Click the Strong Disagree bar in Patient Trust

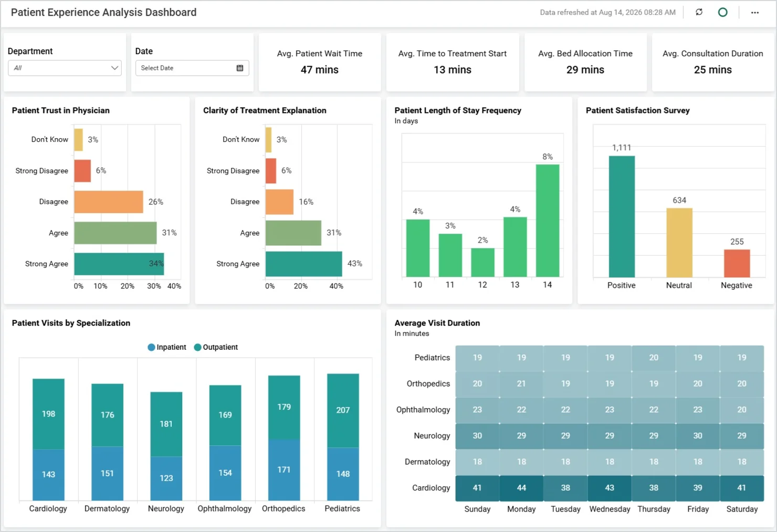[82, 171]
